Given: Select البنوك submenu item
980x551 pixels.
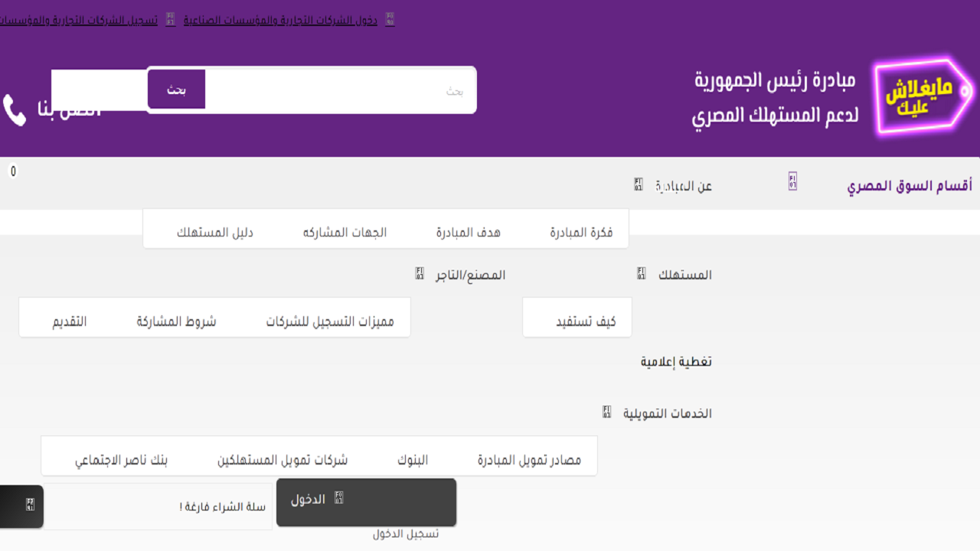Looking at the screenshot, I should [413, 460].
